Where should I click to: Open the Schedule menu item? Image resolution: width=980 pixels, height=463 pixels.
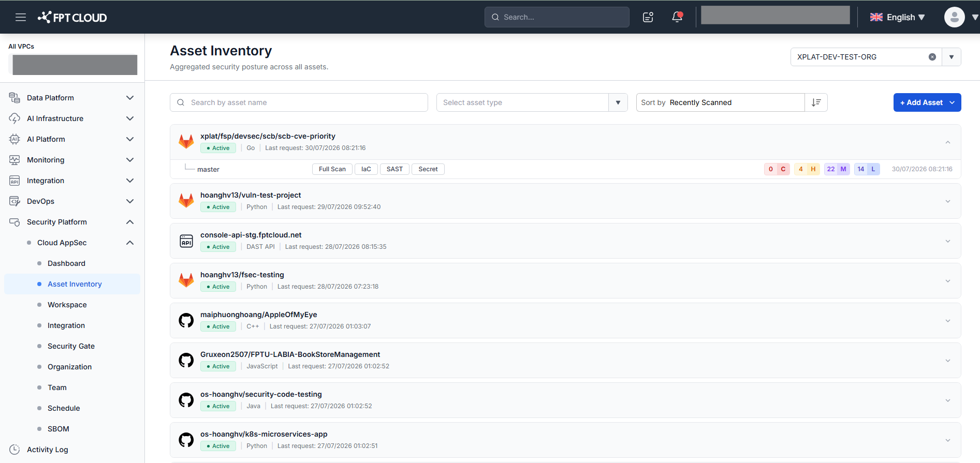[x=64, y=408]
